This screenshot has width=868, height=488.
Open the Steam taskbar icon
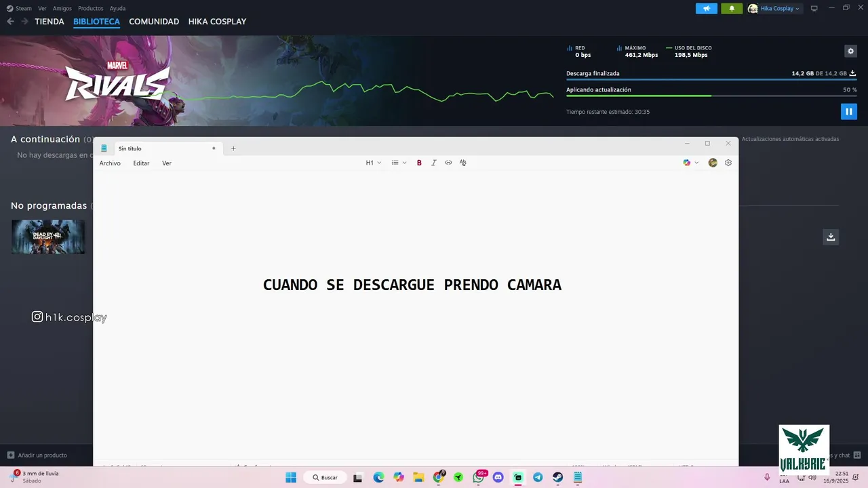point(558,477)
